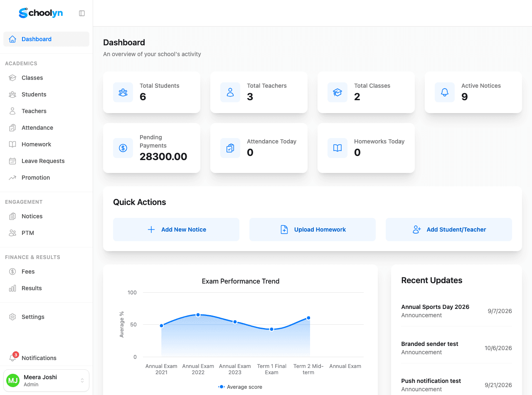This screenshot has width=532, height=395.
Task: Open the Students page
Action: [x=46, y=94]
